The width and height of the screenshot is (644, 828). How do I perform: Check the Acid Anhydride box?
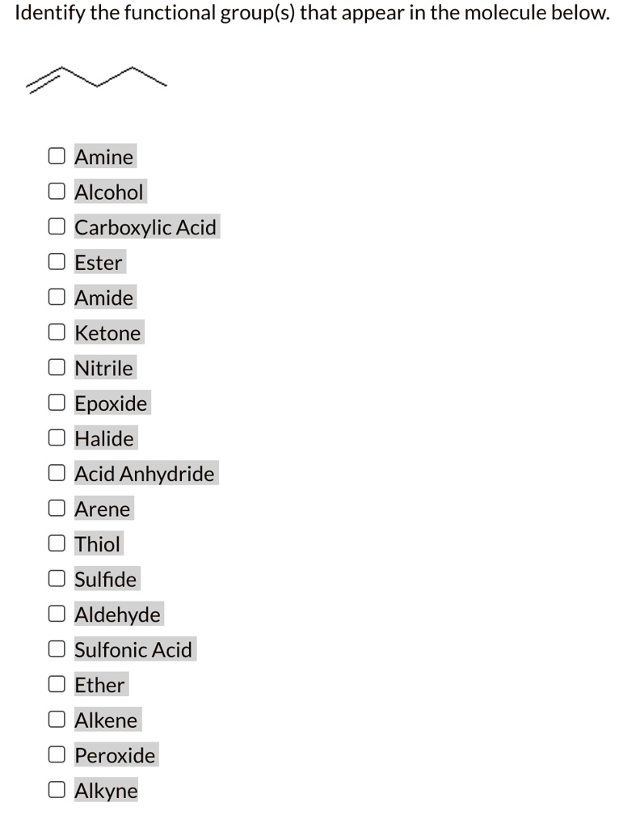[56, 474]
